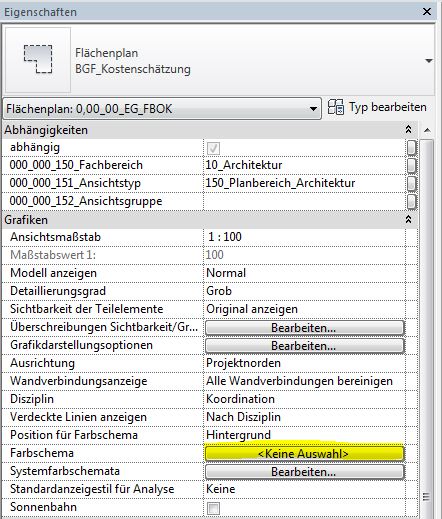Click the small button beside Fachbereich row
The image size is (442, 519).
click(412, 165)
